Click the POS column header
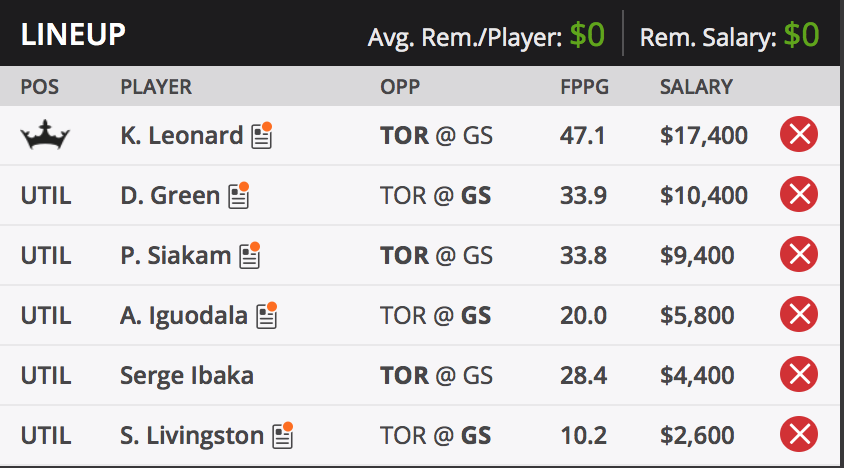 [39, 87]
